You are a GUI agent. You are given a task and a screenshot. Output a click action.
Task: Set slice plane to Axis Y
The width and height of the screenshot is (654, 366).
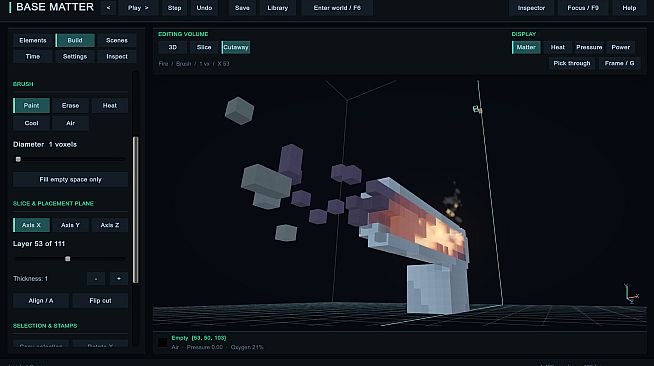tap(70, 225)
